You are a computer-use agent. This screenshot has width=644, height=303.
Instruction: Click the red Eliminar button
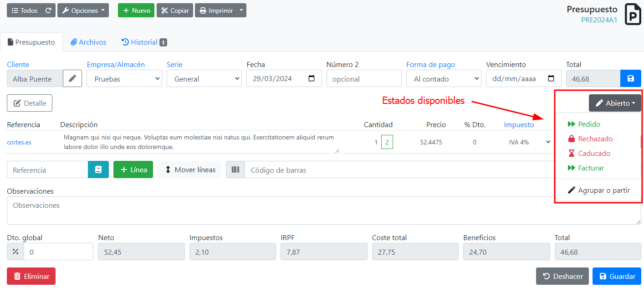tap(31, 276)
